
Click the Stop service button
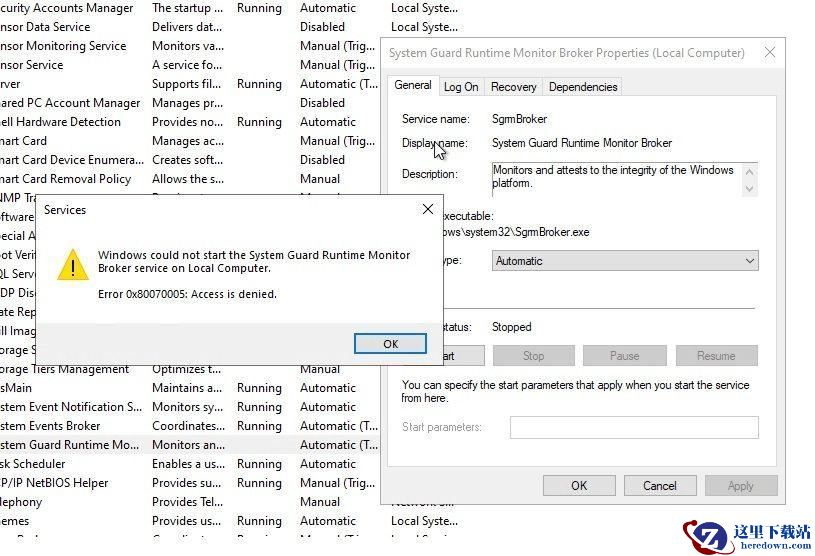click(x=534, y=356)
